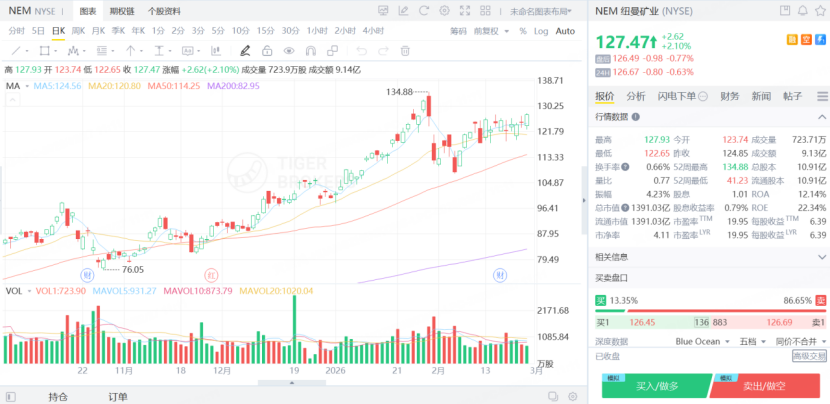The height and width of the screenshot is (404, 830).
Task: Toggle drawing lock icon
Action: click(267, 51)
